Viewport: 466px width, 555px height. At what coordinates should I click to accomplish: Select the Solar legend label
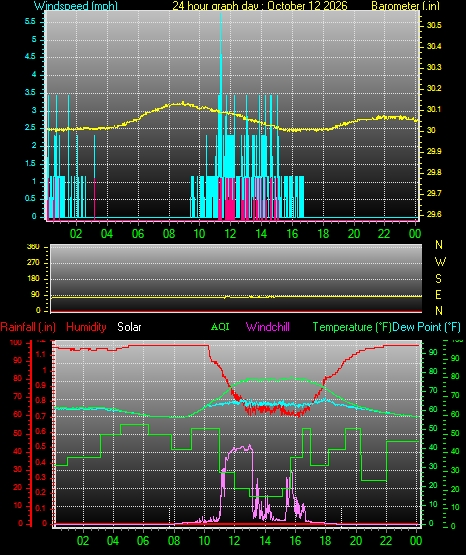129,327
